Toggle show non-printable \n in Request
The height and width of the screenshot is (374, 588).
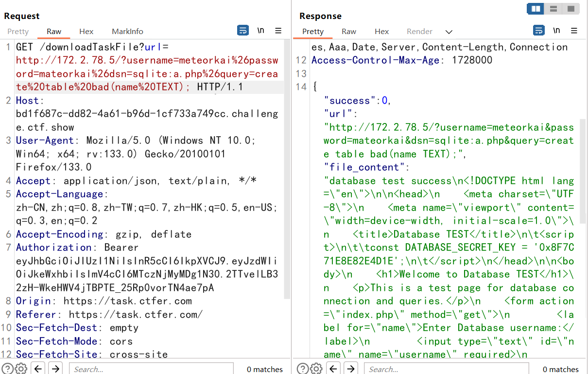pos(260,30)
